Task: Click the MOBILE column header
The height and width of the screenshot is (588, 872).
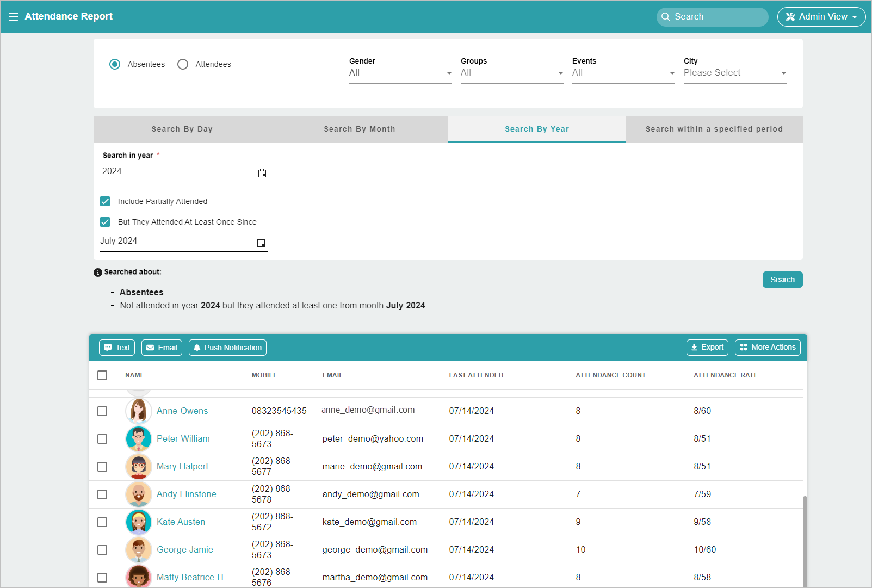Action: [264, 375]
